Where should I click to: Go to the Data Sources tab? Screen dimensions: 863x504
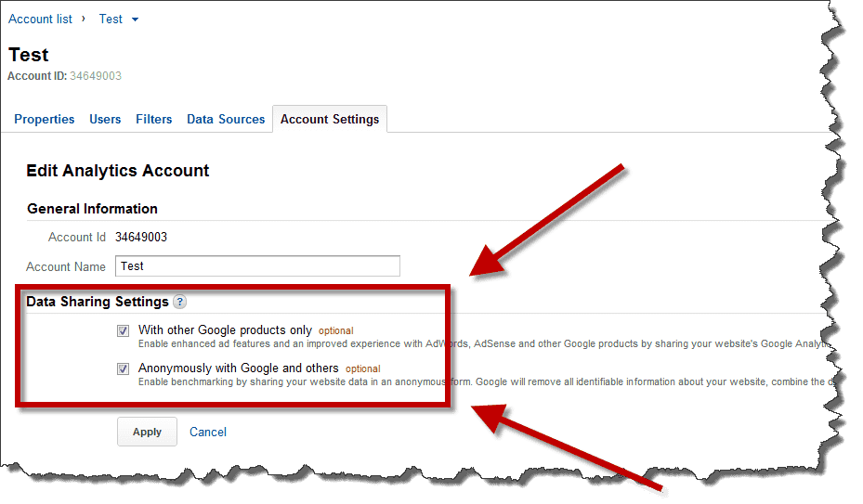pyautogui.click(x=226, y=120)
